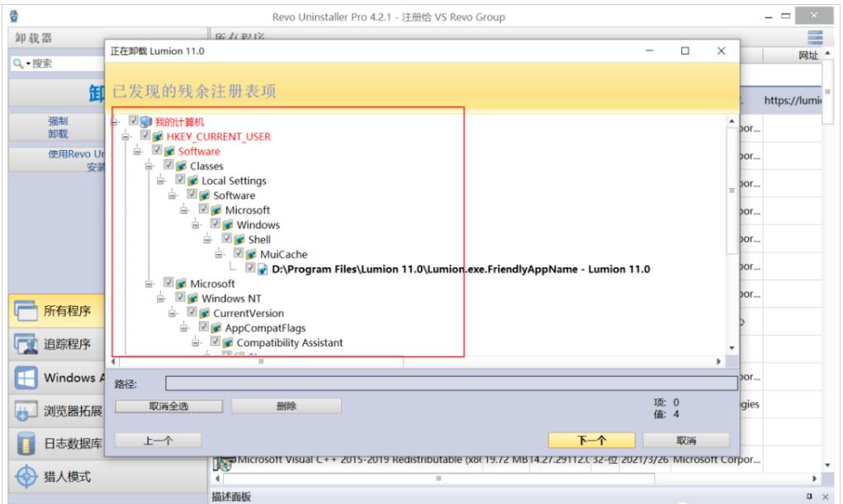Click the 网址 column header
The width and height of the screenshot is (843, 504).
coord(808,55)
